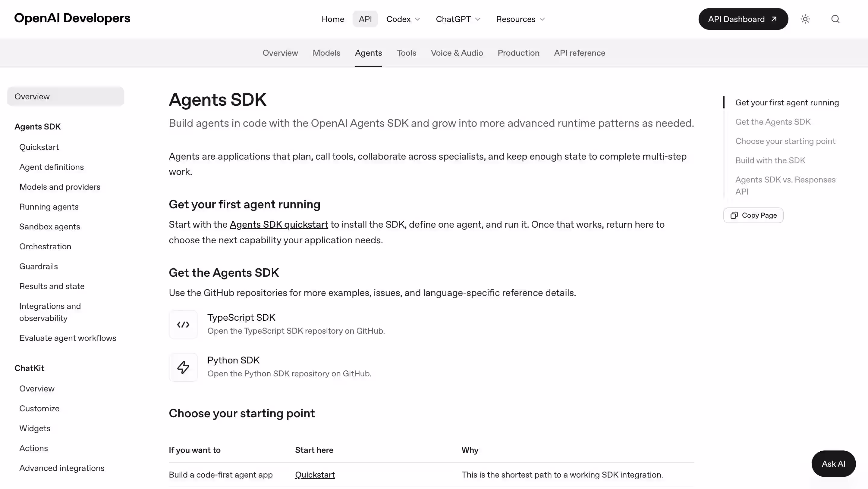Follow the Agents SDK quickstart link
This screenshot has height=489, width=868.
[279, 224]
